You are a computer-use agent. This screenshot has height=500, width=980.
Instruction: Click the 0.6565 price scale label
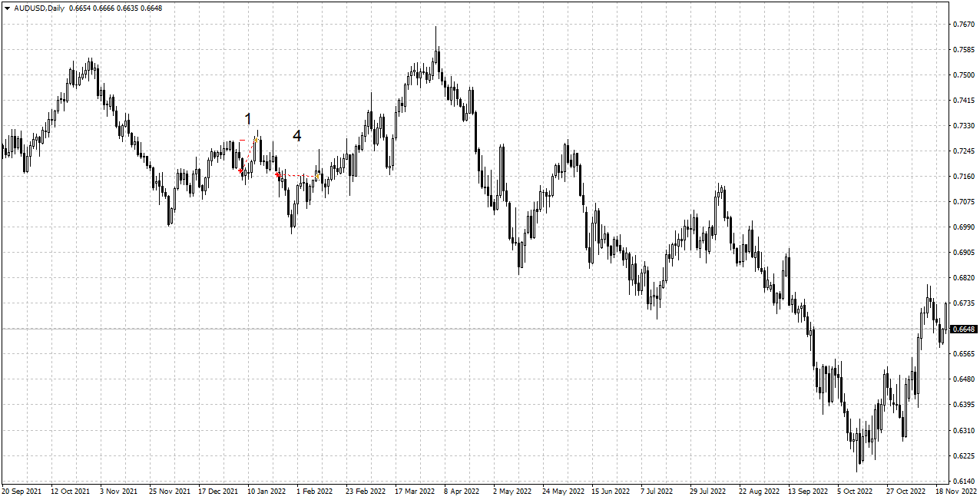(x=964, y=354)
